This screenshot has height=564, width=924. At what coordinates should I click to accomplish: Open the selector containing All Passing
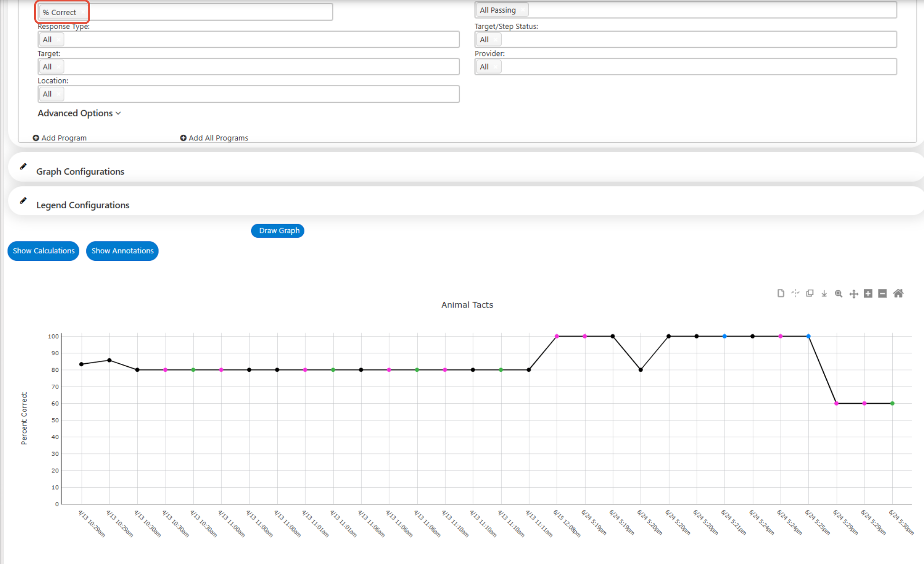pos(686,10)
